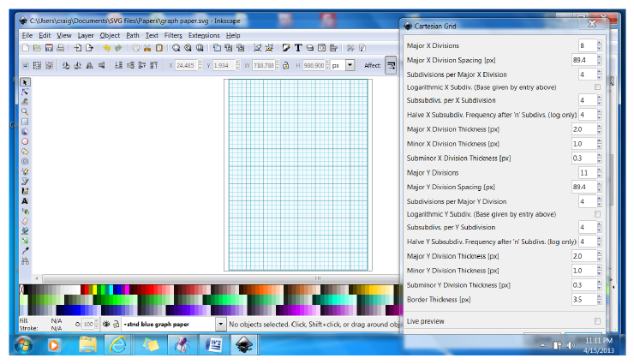The image size is (634, 364).
Task: Select the Zoom tool in toolbox
Action: click(25, 111)
